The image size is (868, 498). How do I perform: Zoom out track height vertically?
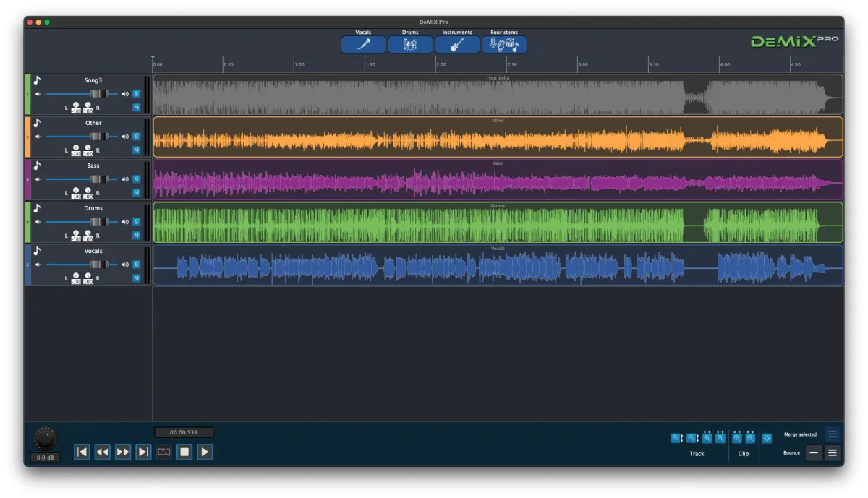[692, 438]
